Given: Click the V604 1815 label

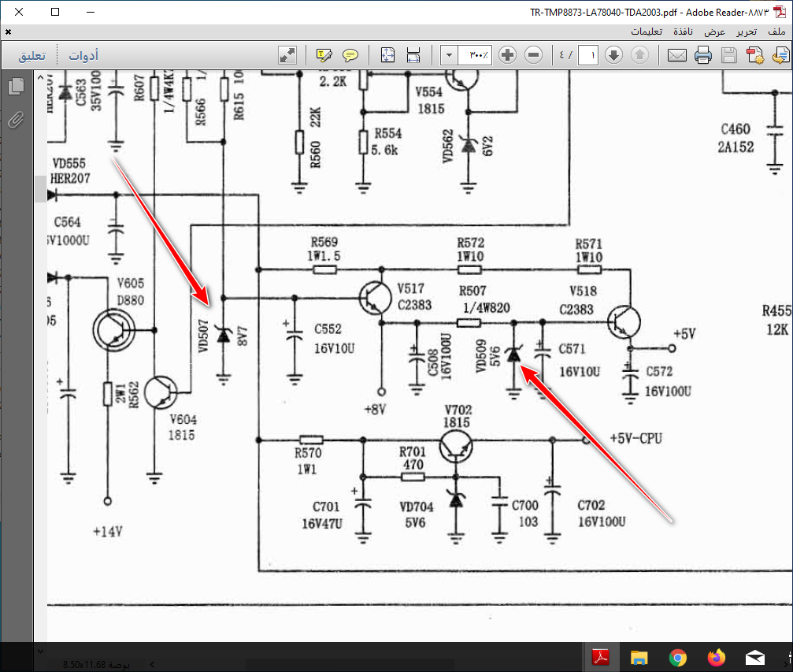Looking at the screenshot, I should point(183,427).
